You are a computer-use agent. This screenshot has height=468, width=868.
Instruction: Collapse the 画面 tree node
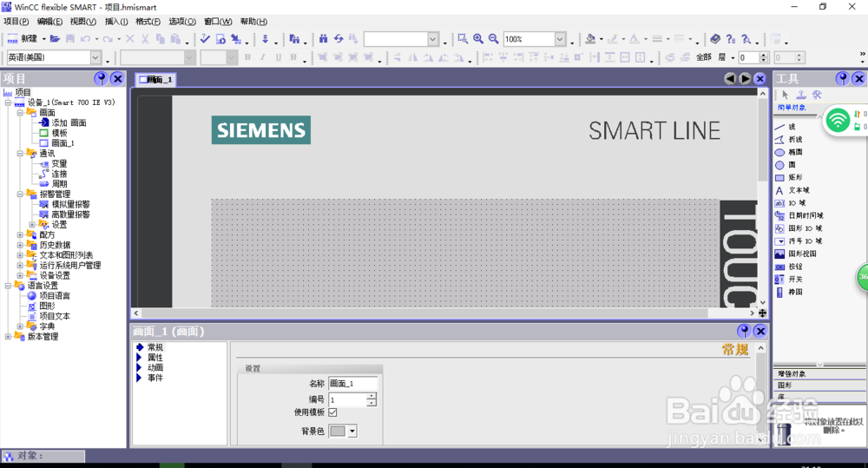[21, 112]
